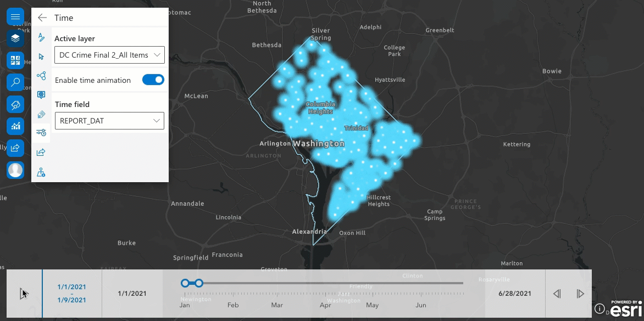644x321 pixels.
Task: Open the hamburger navigation menu
Action: point(15,16)
